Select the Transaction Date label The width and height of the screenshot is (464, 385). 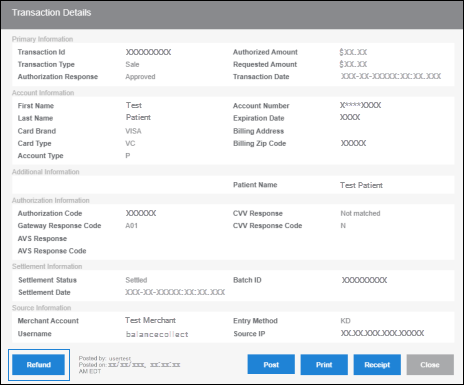(x=261, y=77)
